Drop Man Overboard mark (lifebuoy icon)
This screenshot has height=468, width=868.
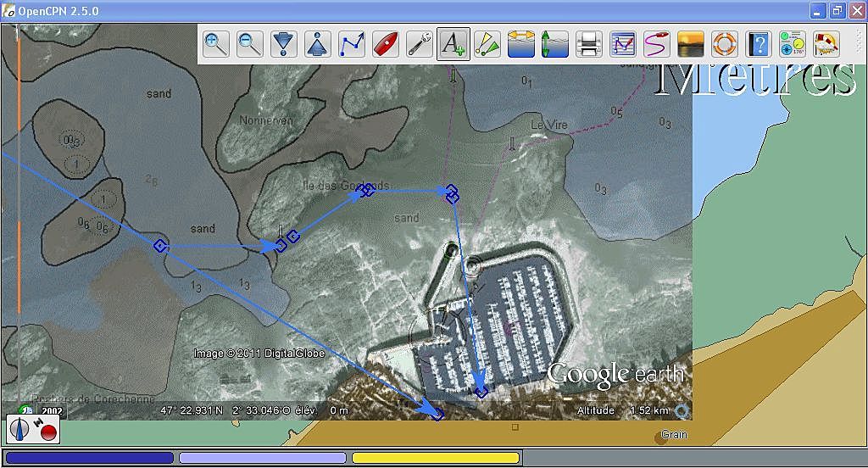[725, 44]
